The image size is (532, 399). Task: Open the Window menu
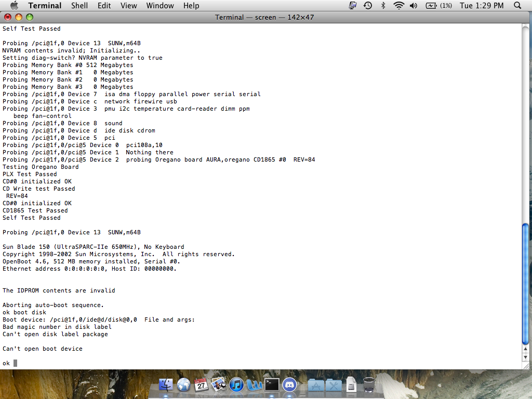tap(160, 6)
